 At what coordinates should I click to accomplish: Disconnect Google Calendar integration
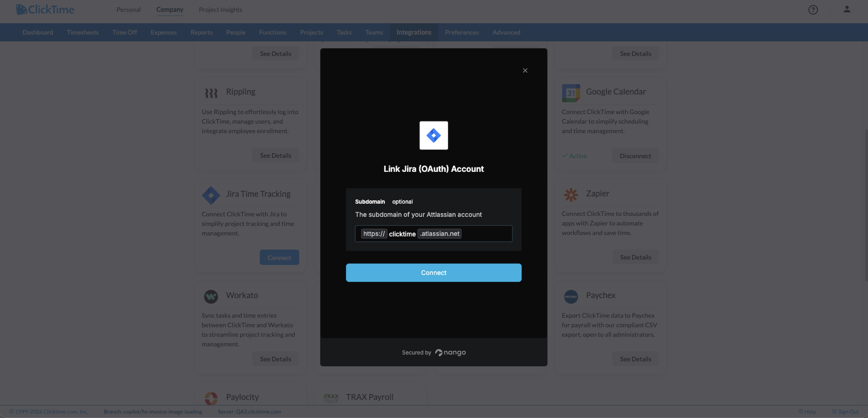pos(635,156)
